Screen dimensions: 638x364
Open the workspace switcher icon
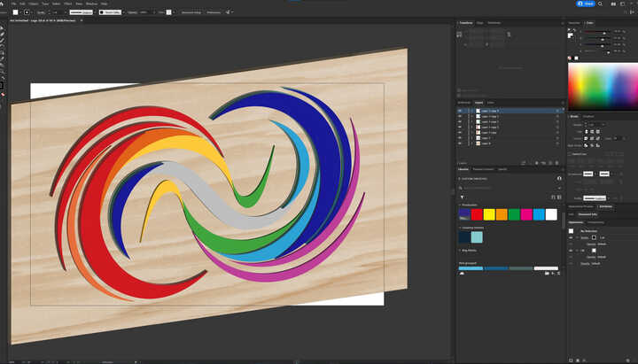623,4
